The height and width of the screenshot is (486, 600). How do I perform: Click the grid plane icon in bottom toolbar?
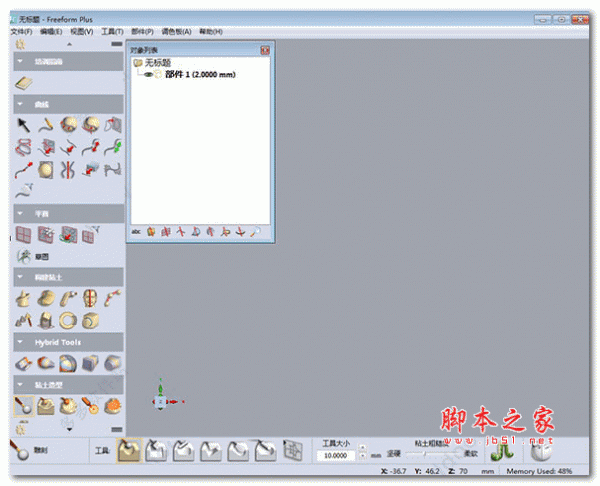pyautogui.click(x=293, y=450)
